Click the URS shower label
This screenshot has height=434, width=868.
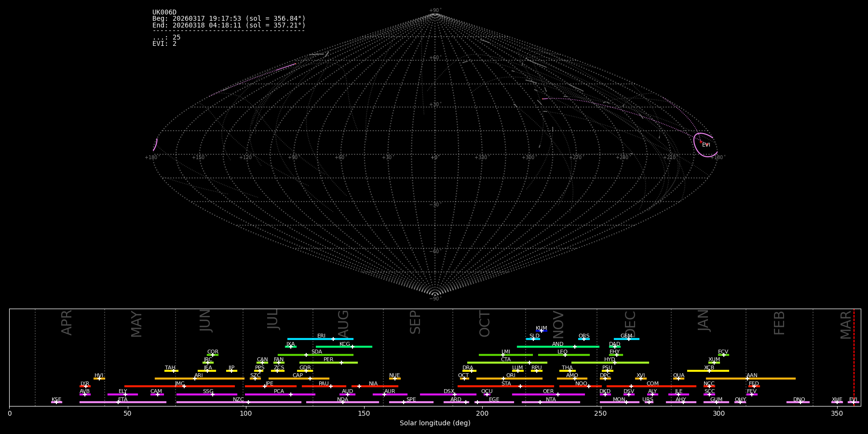tap(648, 399)
